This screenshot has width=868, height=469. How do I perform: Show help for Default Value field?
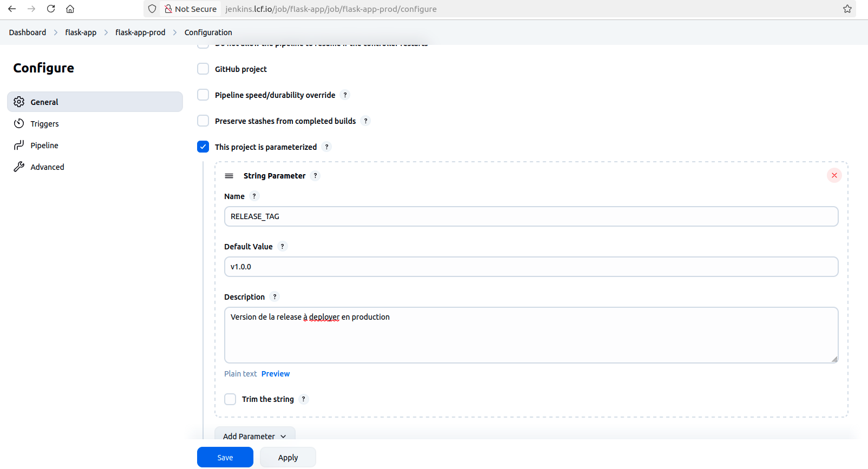click(x=282, y=247)
